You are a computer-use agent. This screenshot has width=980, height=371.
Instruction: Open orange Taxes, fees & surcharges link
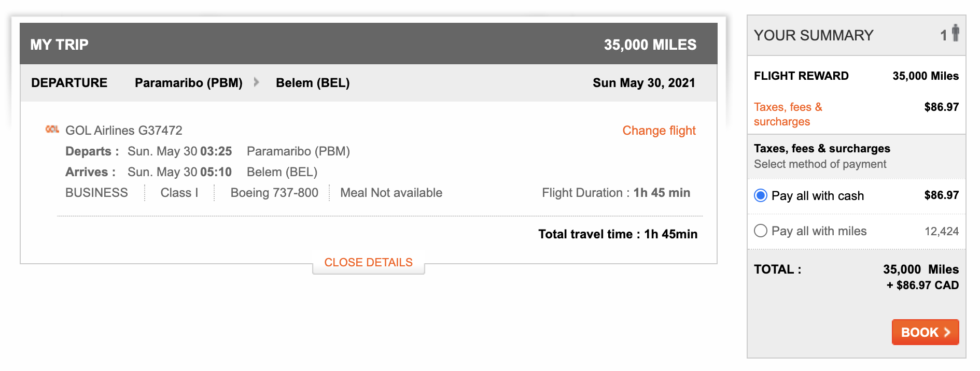pyautogui.click(x=788, y=114)
